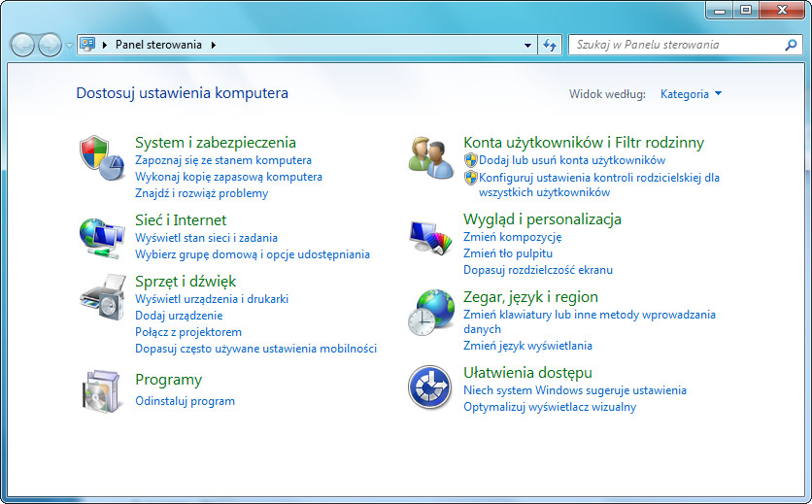Click Dopasuj rozdzielczość ekranu link
Screen dimensions: 812x504
[537, 270]
